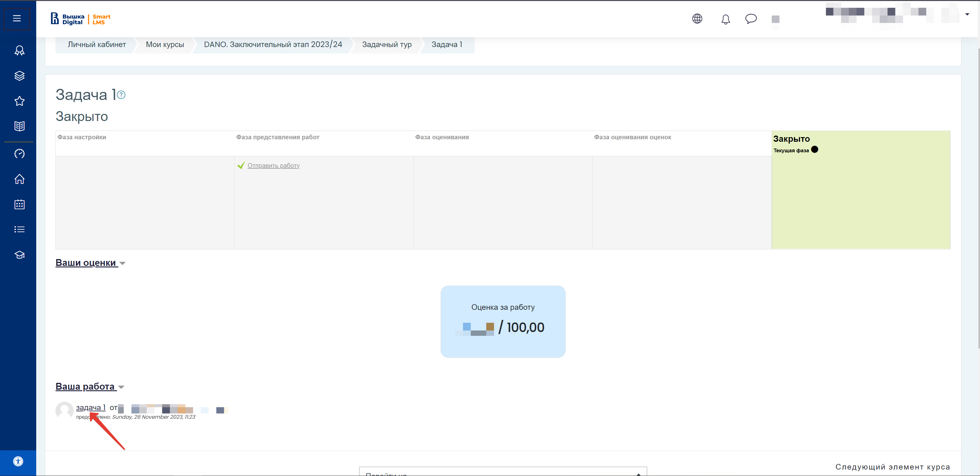Open Задачный тур breadcrumb

coord(386,45)
